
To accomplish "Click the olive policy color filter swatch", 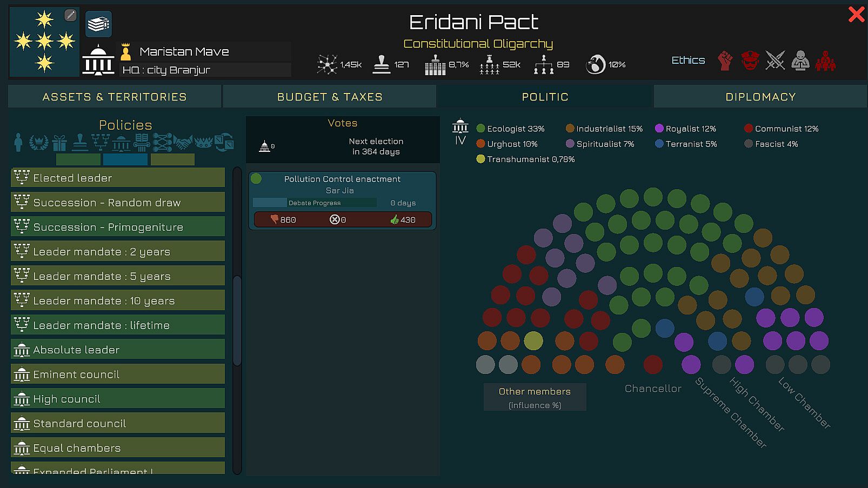I will click(172, 159).
